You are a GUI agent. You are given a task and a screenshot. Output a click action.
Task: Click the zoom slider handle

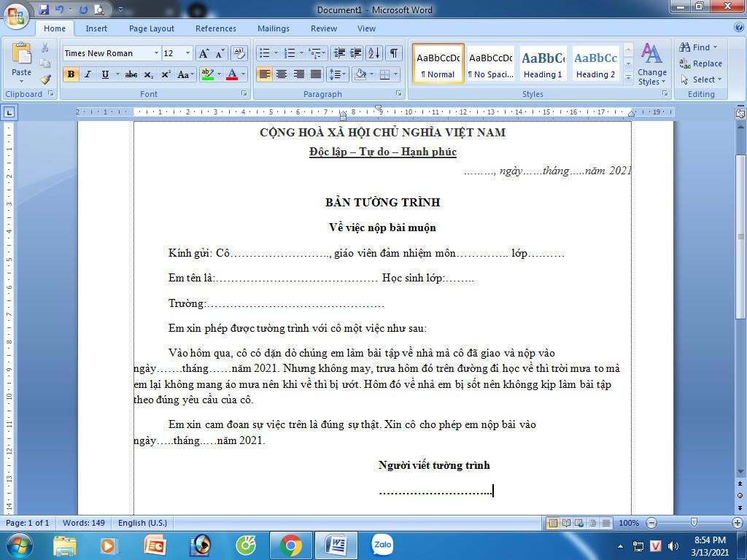click(694, 523)
